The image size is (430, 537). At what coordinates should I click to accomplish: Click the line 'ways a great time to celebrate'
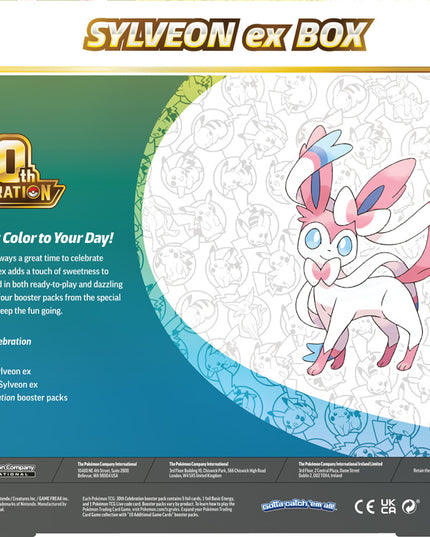(51, 258)
